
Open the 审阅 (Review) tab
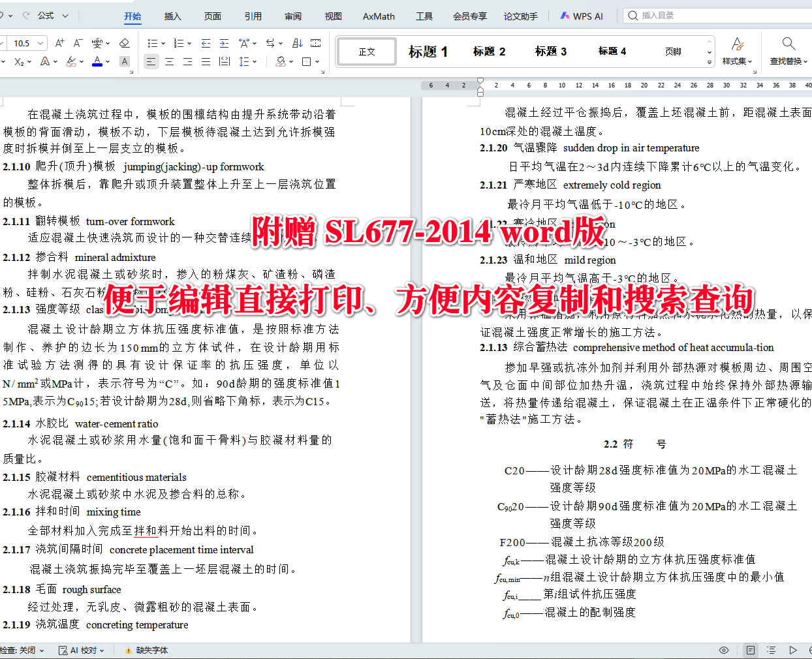tap(293, 16)
